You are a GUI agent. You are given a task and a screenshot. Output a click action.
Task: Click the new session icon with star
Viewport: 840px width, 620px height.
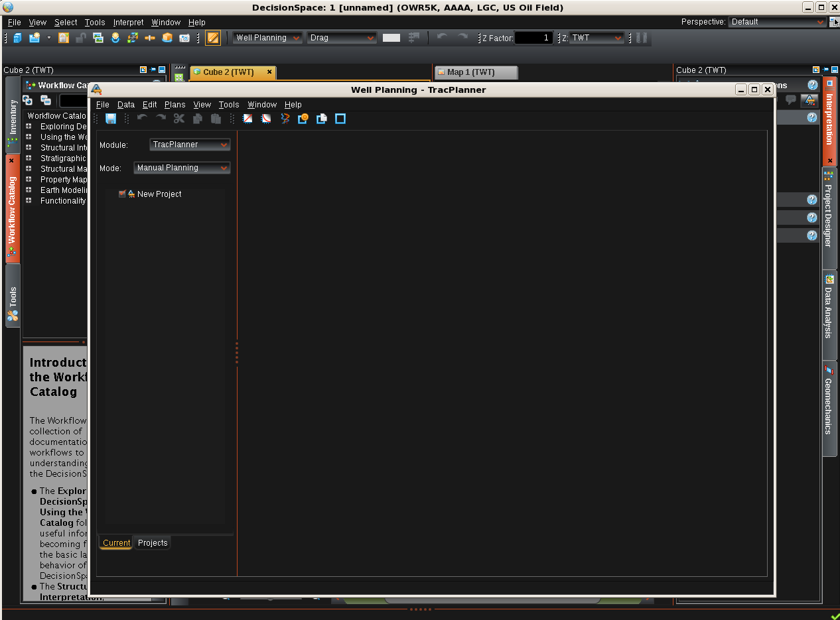pyautogui.click(x=34, y=38)
